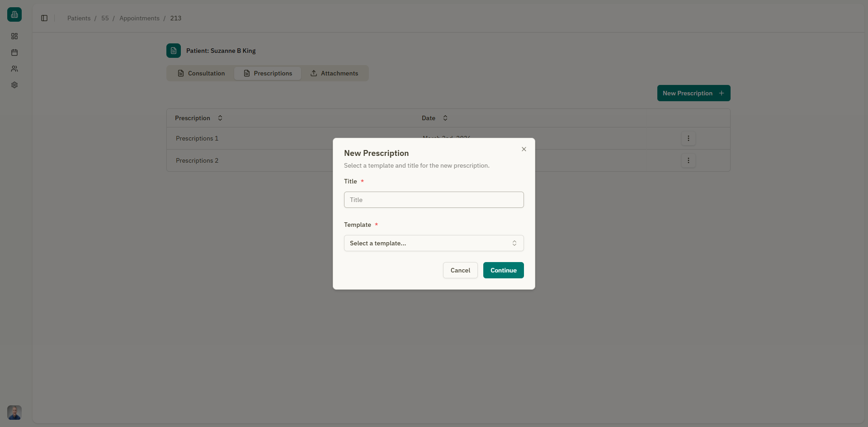Open the Select a template dropdown
Image resolution: width=868 pixels, height=427 pixels.
[434, 243]
